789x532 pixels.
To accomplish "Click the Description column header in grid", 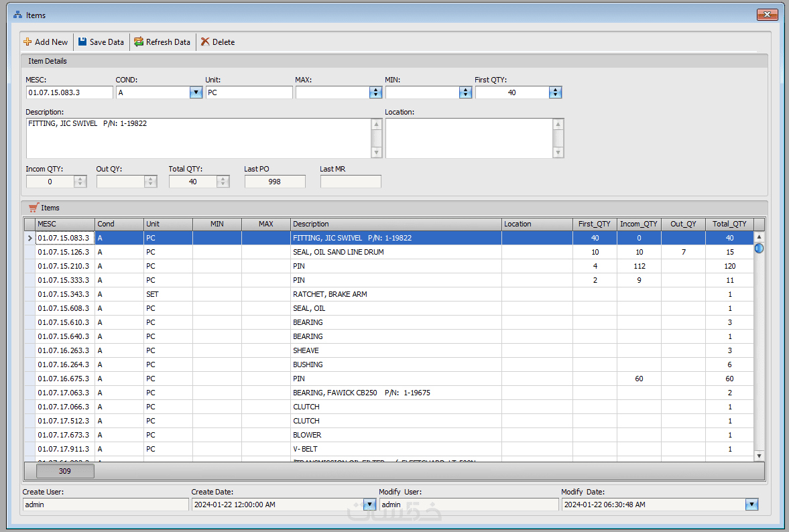I will (x=396, y=224).
